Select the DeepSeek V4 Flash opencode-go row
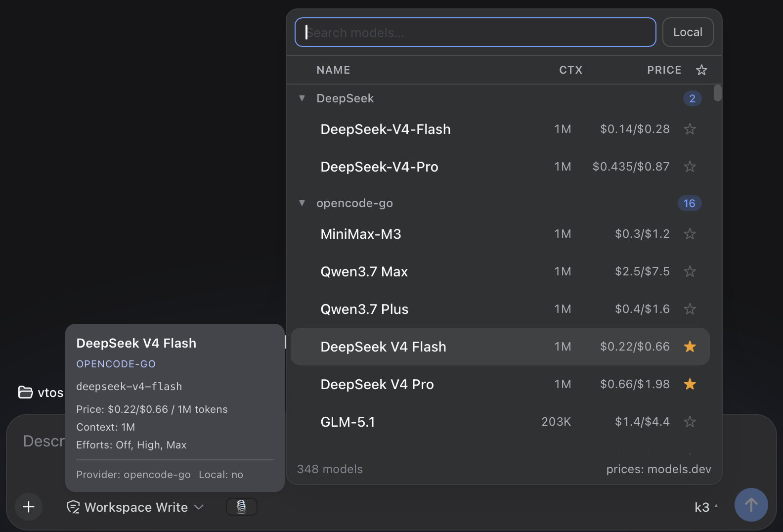Viewport: 783px width, 532px height. coord(500,347)
